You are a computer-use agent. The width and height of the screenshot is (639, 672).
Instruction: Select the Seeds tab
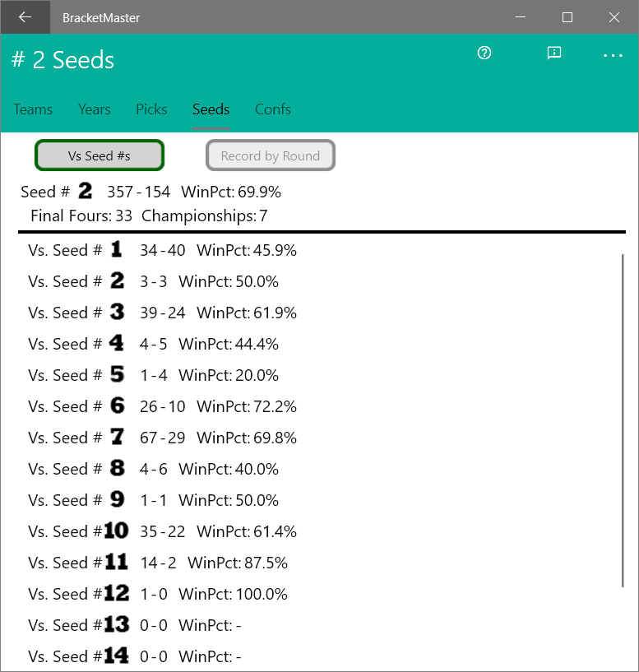point(211,109)
